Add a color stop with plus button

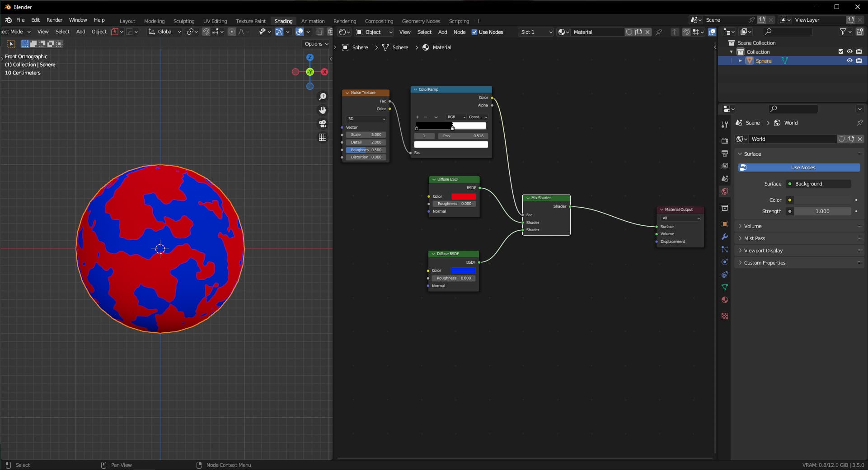click(x=417, y=117)
